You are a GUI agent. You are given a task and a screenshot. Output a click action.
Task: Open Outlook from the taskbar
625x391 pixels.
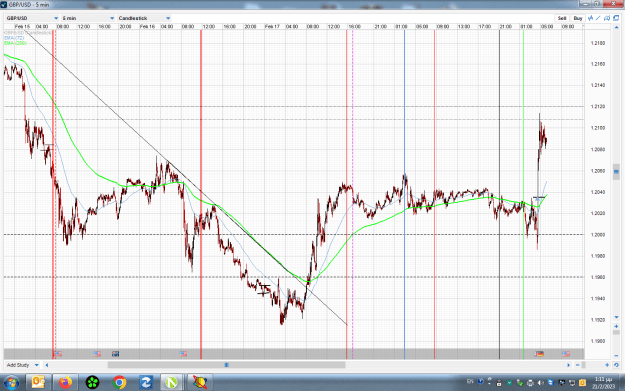(x=38, y=383)
